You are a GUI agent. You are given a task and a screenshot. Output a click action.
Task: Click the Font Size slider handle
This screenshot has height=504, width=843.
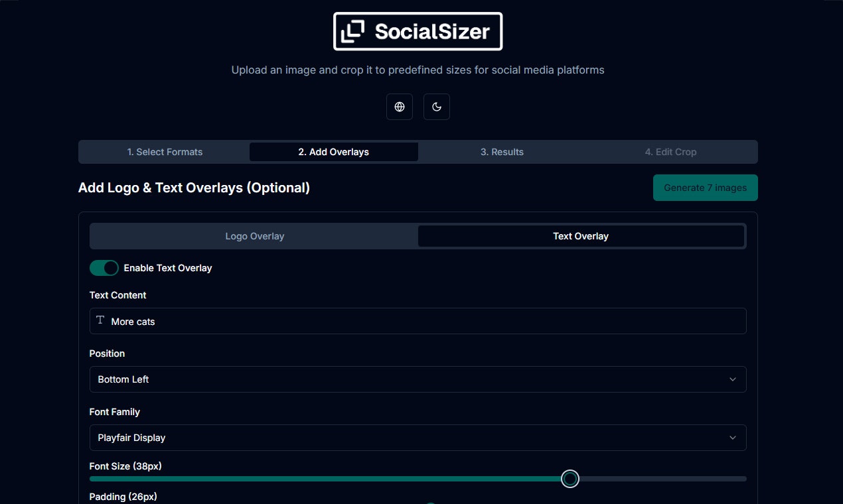click(x=570, y=479)
